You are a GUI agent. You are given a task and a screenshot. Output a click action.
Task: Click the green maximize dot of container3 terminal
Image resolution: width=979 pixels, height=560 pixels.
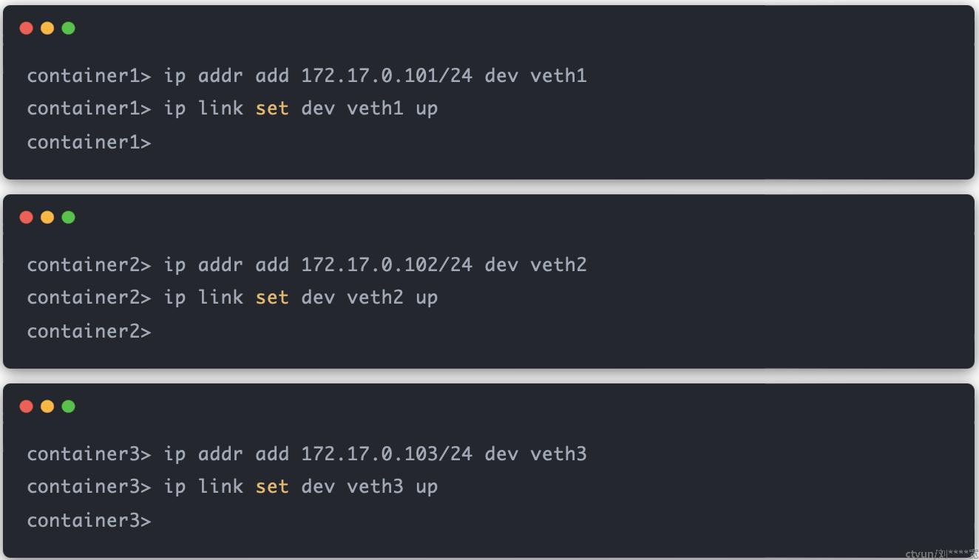click(x=68, y=406)
